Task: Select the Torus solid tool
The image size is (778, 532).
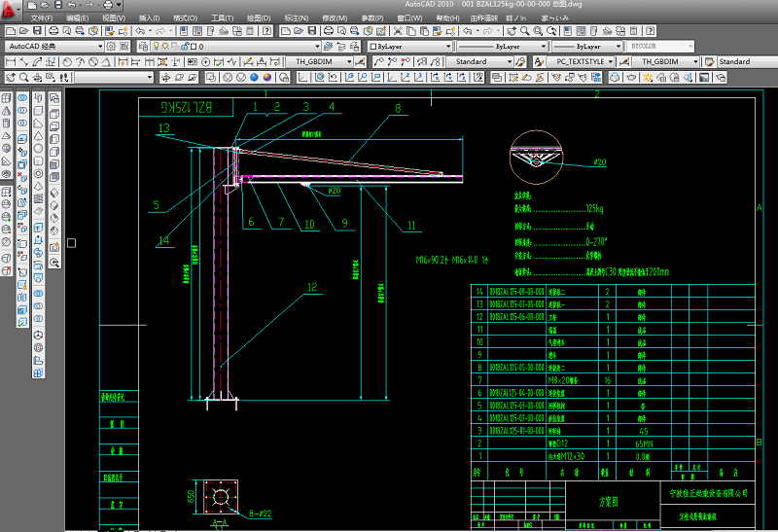Action: pyautogui.click(x=38, y=174)
